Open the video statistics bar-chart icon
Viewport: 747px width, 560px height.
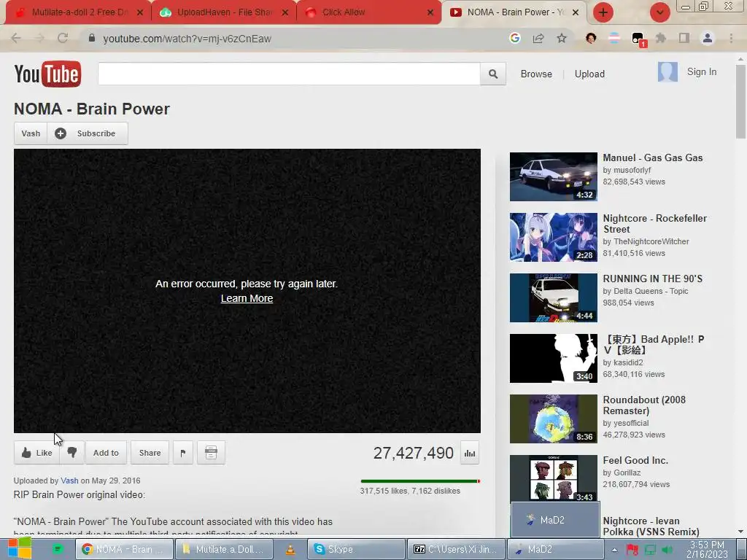pyautogui.click(x=470, y=454)
